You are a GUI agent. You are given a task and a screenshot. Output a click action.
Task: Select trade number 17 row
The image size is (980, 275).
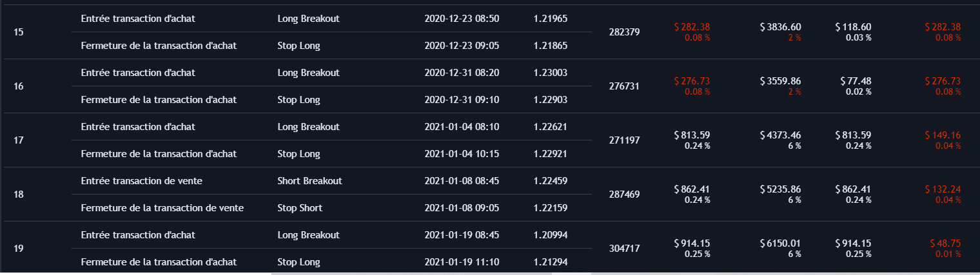[x=490, y=140]
